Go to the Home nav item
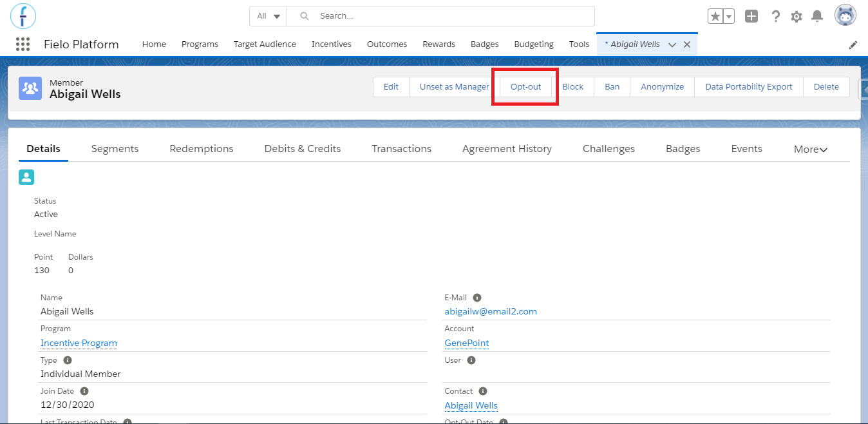 pos(154,44)
